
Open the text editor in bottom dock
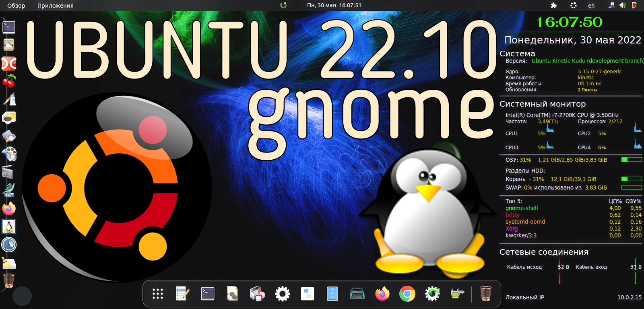tap(182, 294)
